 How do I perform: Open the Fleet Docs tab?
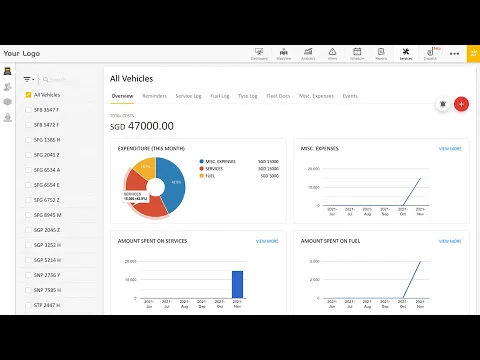click(x=278, y=96)
